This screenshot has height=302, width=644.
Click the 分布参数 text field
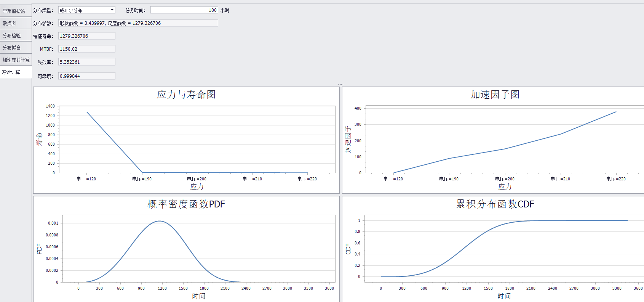138,23
